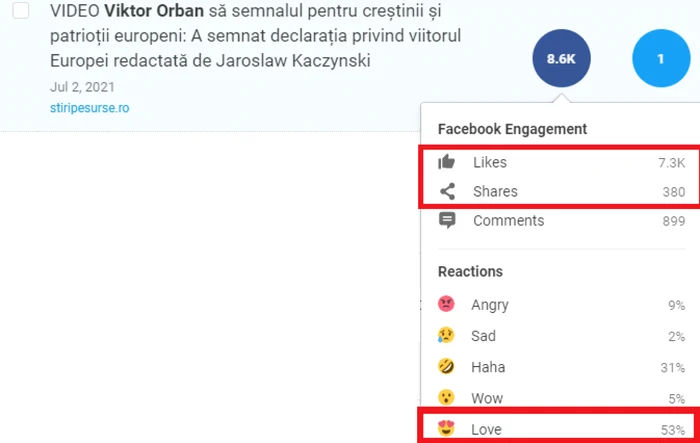Viewport: 700px width, 443px height.
Task: Select the Comments 899 row
Action: click(561, 221)
